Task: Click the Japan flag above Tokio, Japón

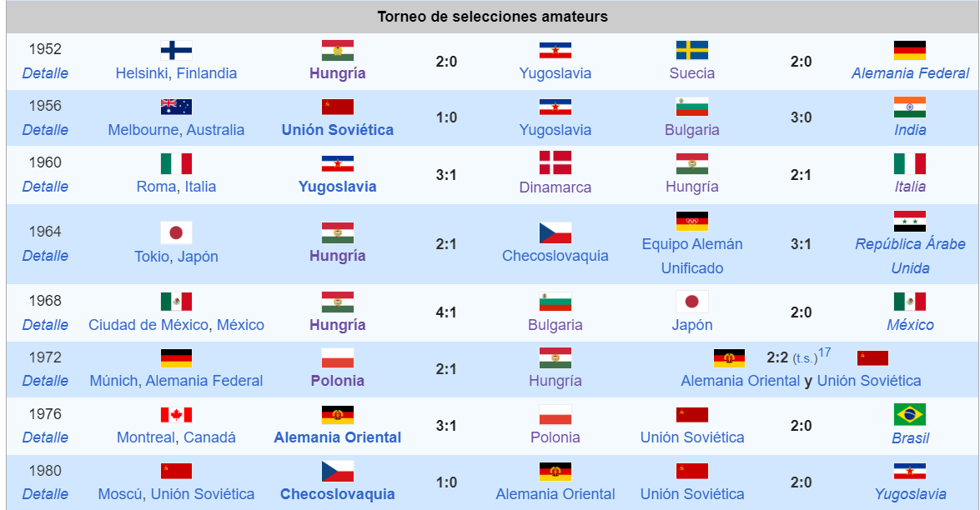Action: pyautogui.click(x=176, y=232)
